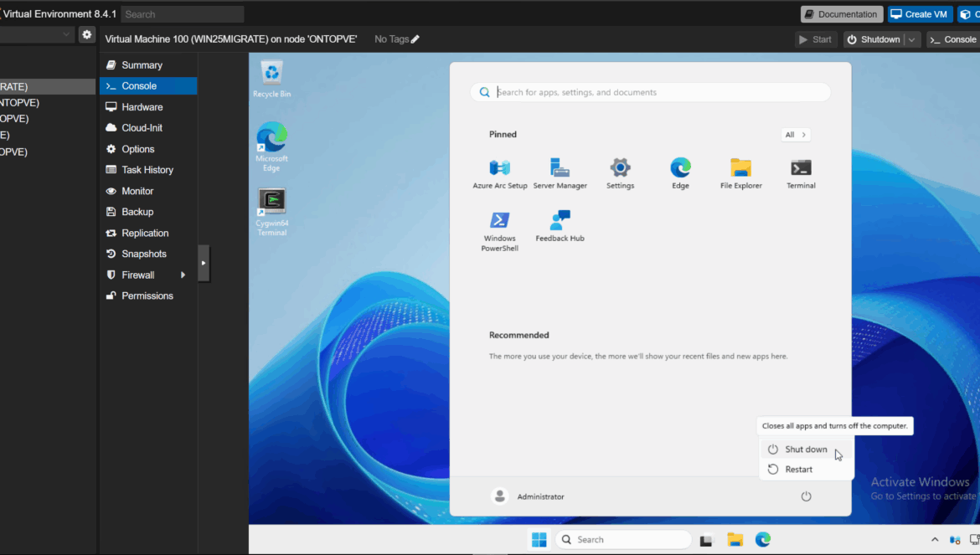Click the Administrator user avatar
Screen dimensions: 980x555
point(499,496)
